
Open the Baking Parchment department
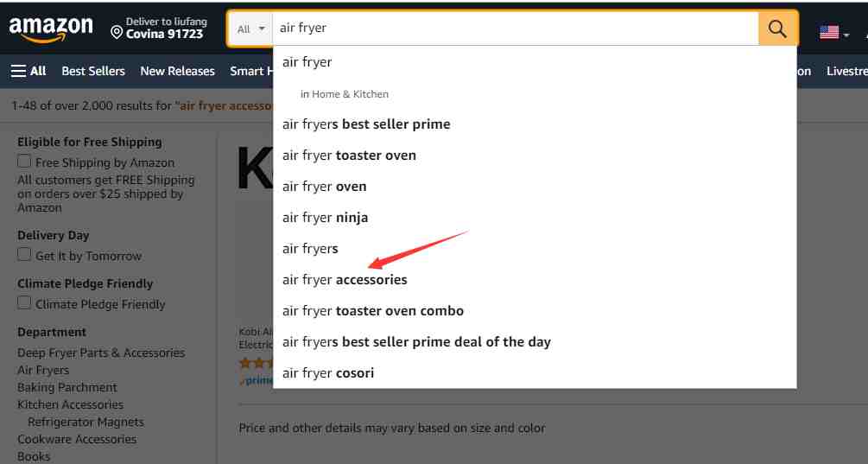point(67,387)
